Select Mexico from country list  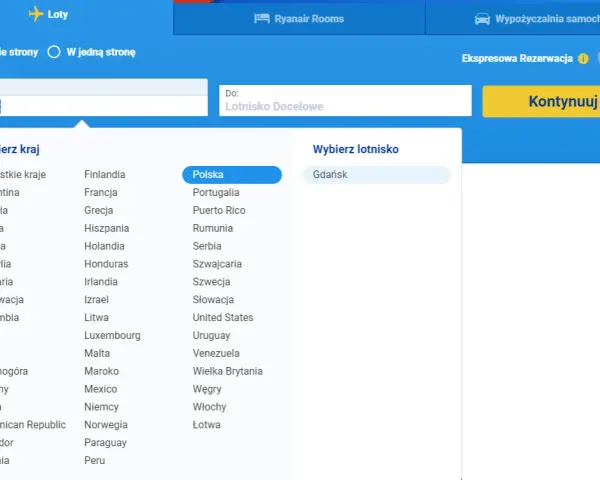(x=101, y=389)
